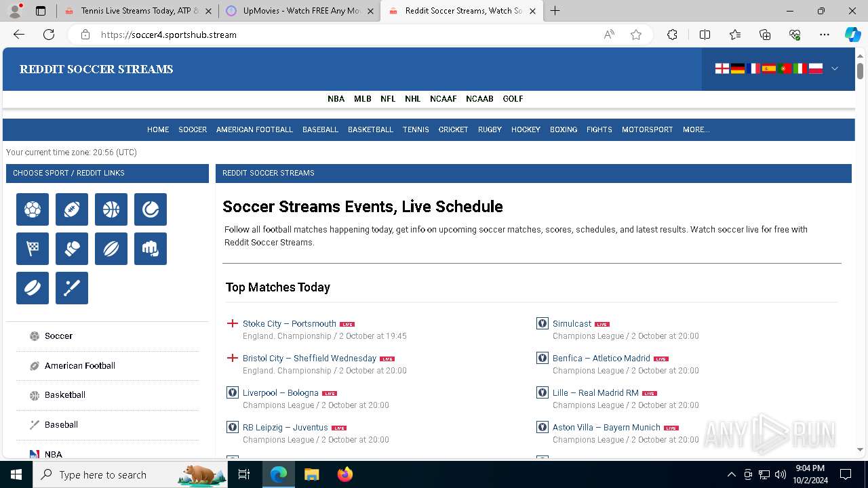
Task: Open Aston Villa – Bayern Munich match
Action: [606, 428]
